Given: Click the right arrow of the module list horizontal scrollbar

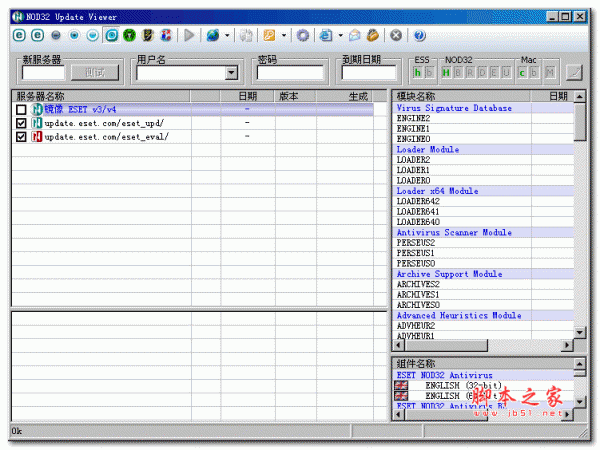Looking at the screenshot, I should (x=567, y=345).
